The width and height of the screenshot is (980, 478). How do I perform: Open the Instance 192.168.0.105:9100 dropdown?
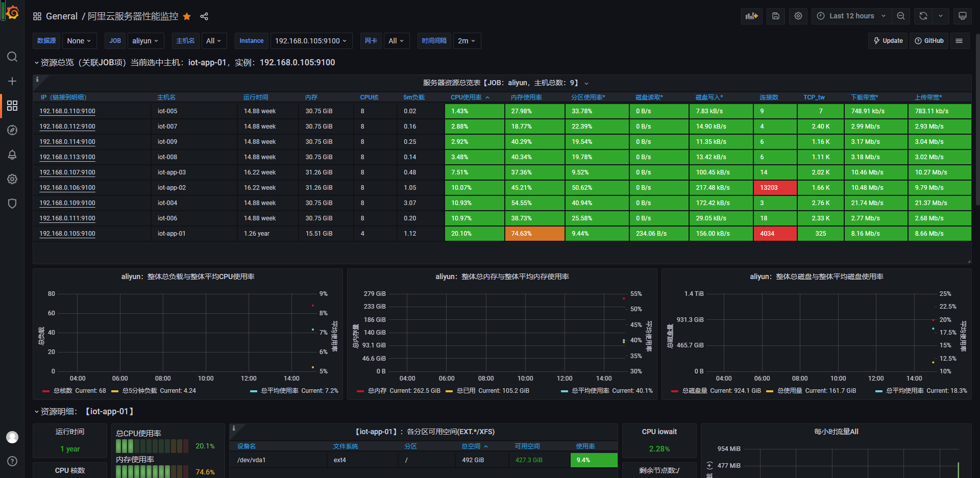(x=311, y=41)
